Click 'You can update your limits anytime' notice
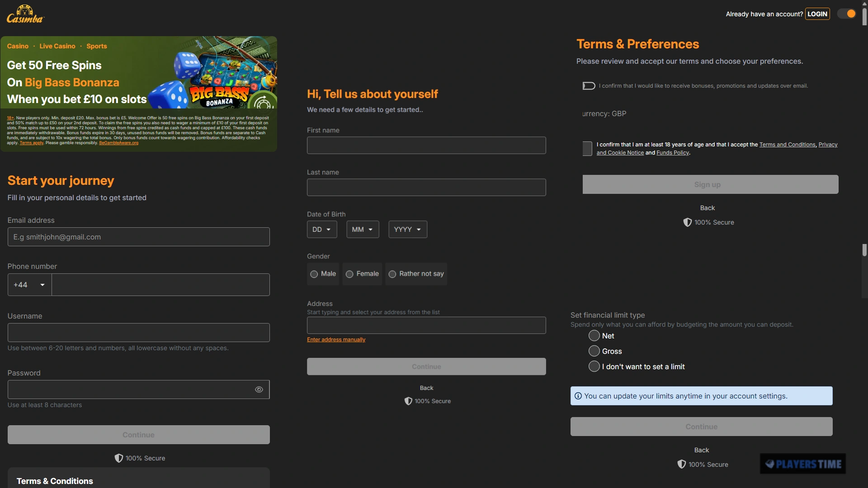This screenshot has width=868, height=488. (x=701, y=396)
